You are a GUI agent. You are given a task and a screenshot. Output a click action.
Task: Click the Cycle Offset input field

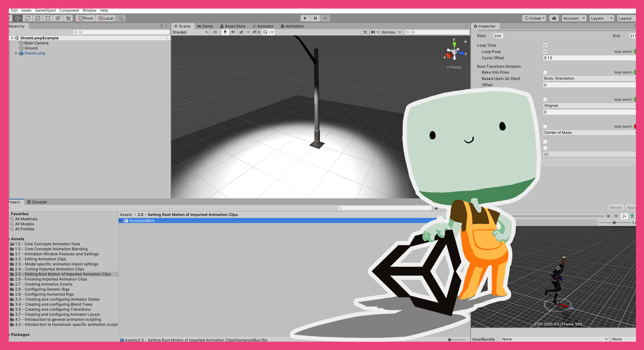pyautogui.click(x=589, y=58)
